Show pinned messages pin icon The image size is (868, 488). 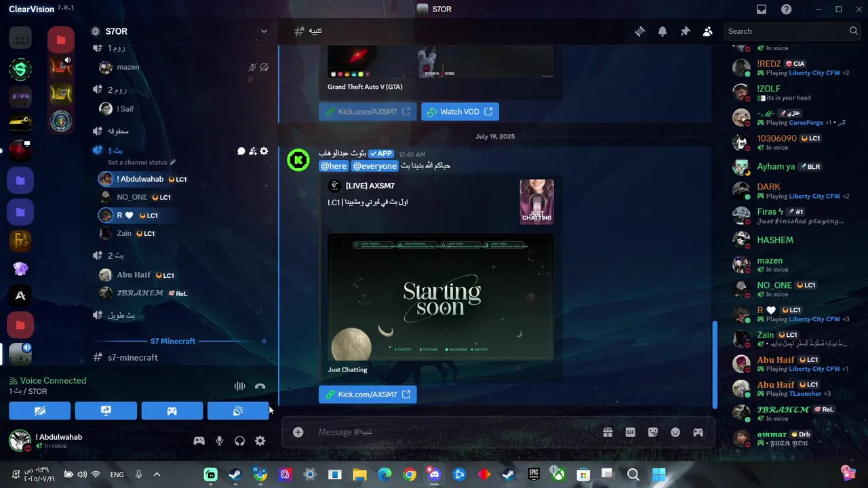click(x=685, y=31)
